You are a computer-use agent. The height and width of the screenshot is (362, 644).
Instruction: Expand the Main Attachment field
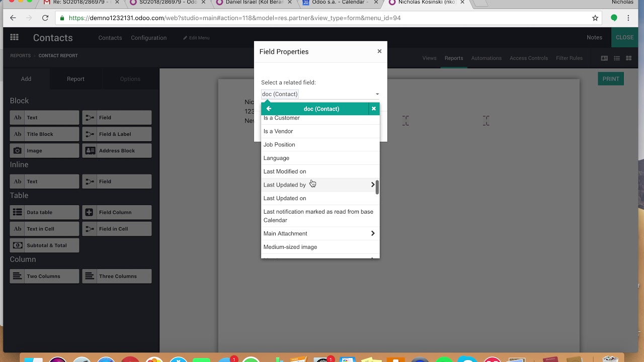[x=373, y=233]
